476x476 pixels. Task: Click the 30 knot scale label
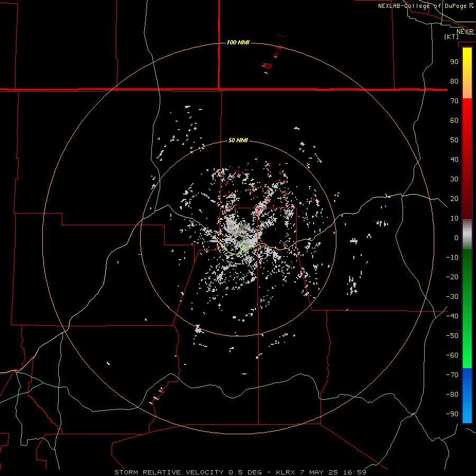coord(454,179)
